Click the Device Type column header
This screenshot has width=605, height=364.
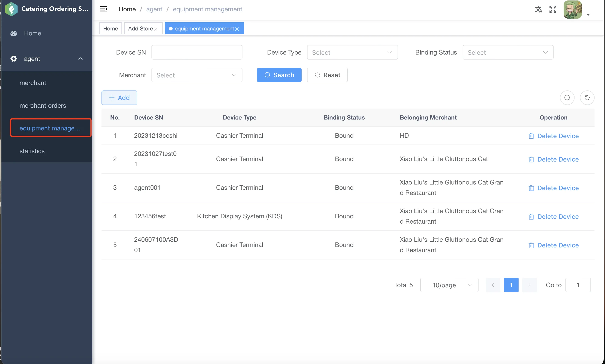240,117
